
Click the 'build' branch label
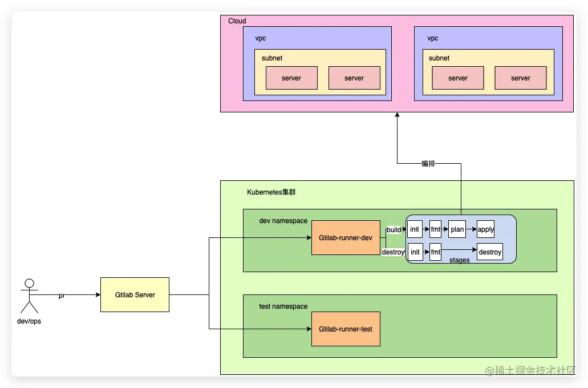point(394,229)
